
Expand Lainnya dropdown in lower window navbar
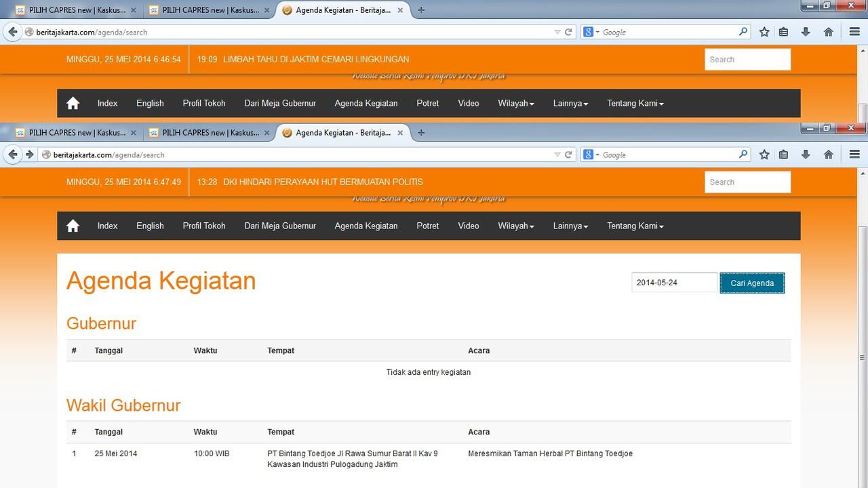point(570,226)
